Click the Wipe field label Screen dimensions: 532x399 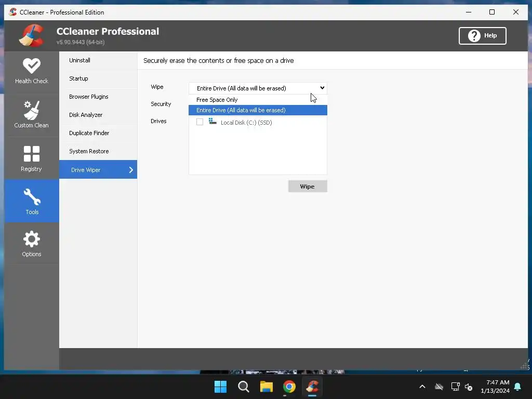[x=157, y=87]
